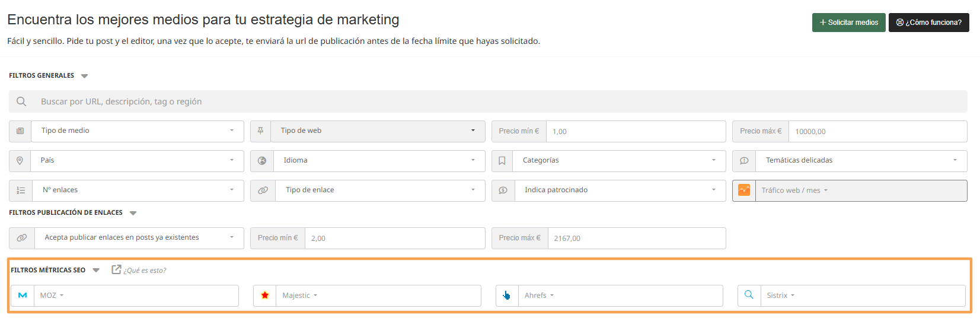Open the Tipo de medio dropdown
Image resolution: width=980 pixels, height=321 pixels.
136,131
